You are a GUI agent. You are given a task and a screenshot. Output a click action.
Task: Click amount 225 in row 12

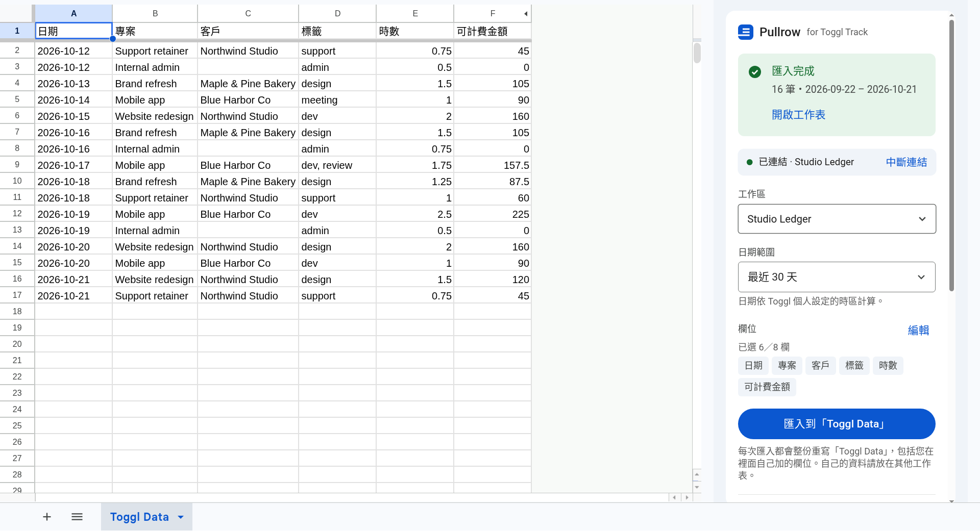493,214
